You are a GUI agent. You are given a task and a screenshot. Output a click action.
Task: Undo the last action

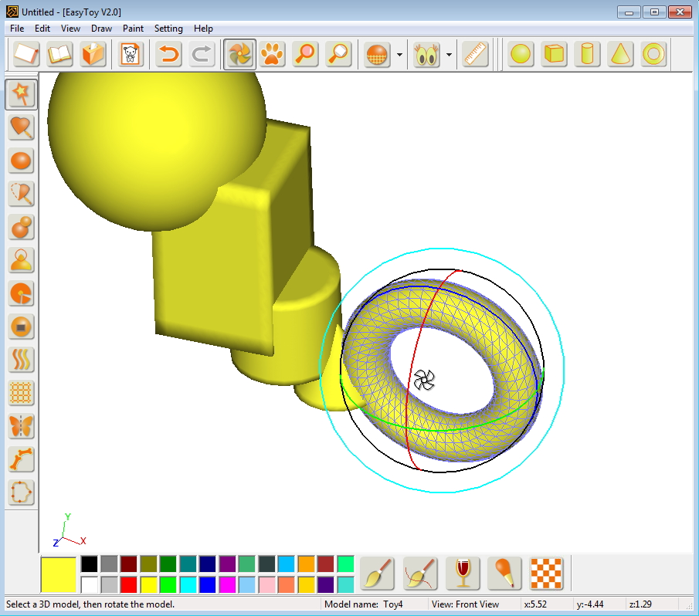168,54
